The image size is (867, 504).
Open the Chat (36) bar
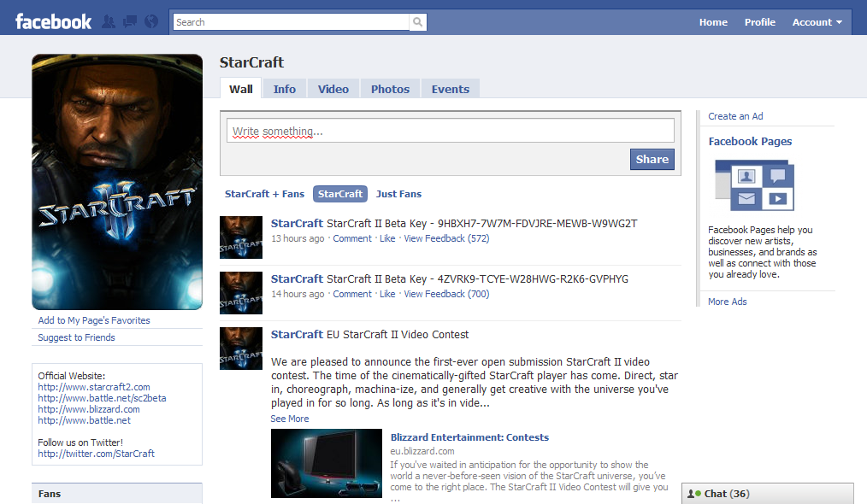tap(768, 494)
